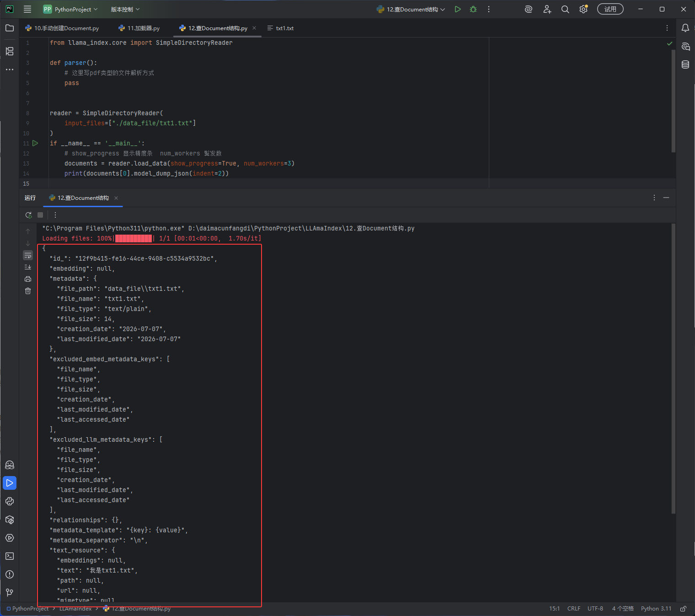695x616 pixels.
Task: Clear console with trash icon
Action: pyautogui.click(x=28, y=291)
